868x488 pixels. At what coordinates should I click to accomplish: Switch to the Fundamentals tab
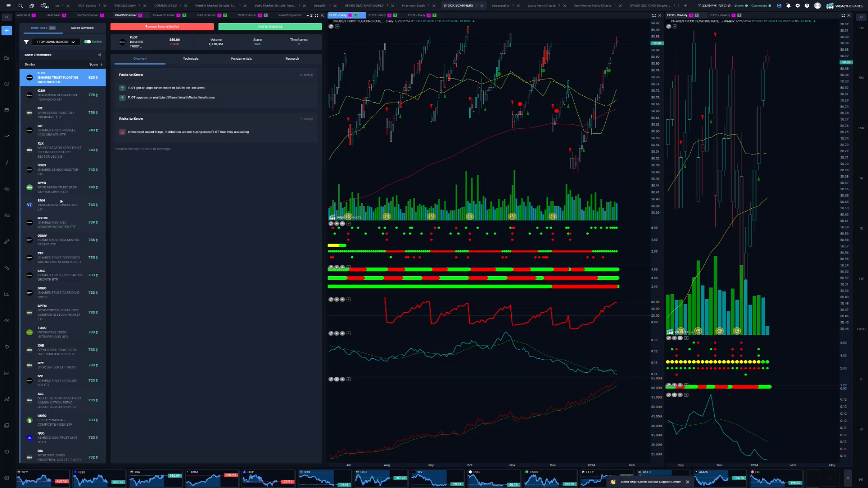click(x=241, y=59)
